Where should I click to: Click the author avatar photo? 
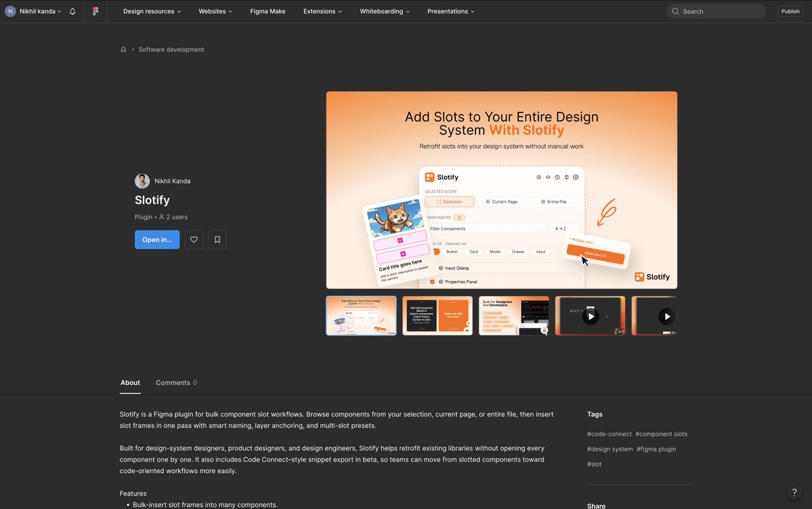[142, 181]
